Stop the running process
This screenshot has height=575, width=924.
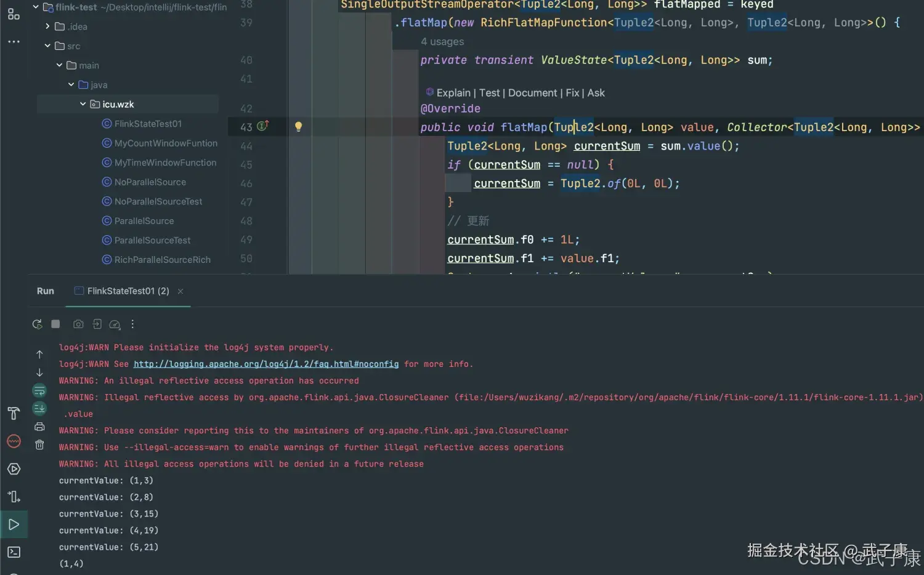click(x=55, y=324)
